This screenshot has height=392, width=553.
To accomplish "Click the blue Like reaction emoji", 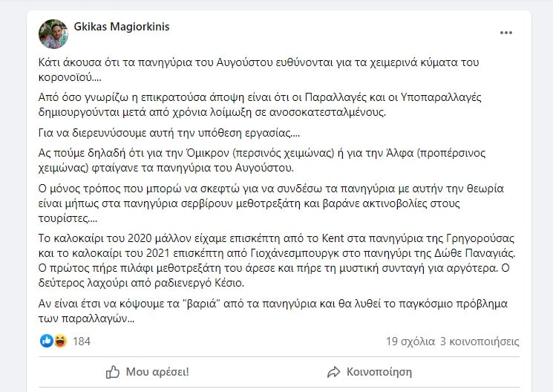I will point(46,341).
